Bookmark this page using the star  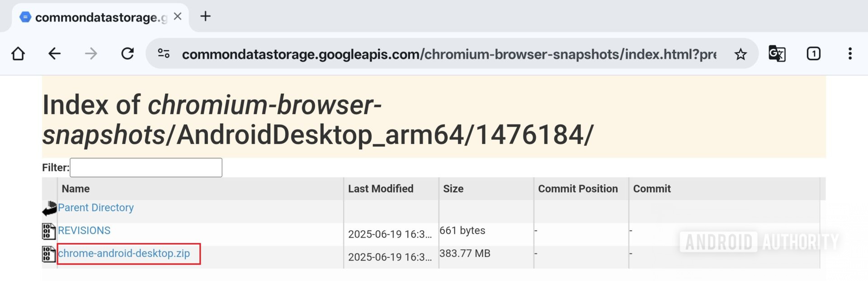pyautogui.click(x=741, y=53)
